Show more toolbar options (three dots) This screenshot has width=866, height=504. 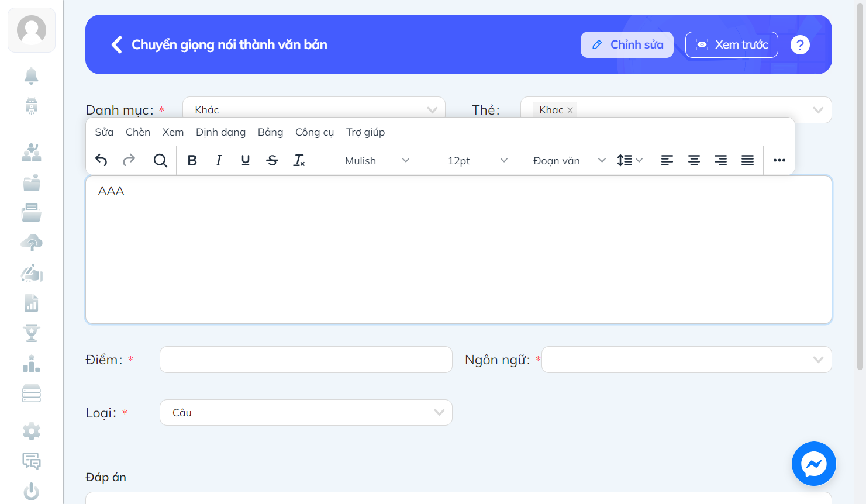pos(779,160)
